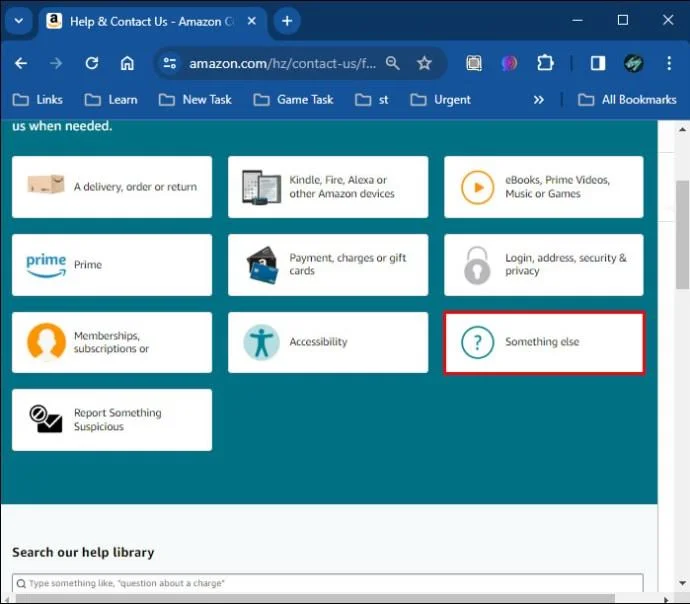This screenshot has height=604, width=690.
Task: Go to the browser home page
Action: click(x=127, y=63)
